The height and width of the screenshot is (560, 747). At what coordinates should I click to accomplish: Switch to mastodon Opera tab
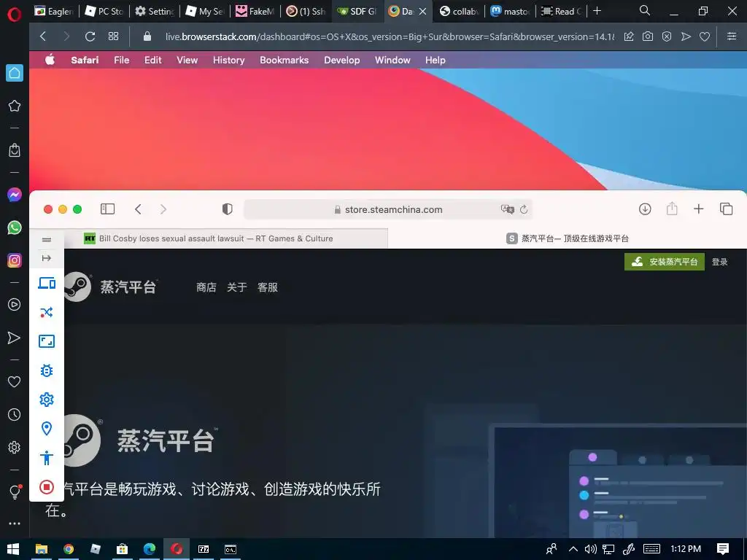(x=510, y=11)
